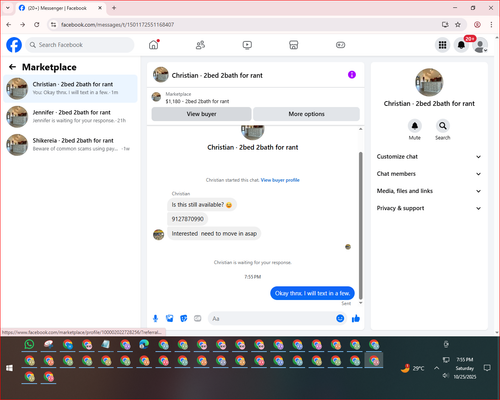Reload the page in browser toolbar

37,25
